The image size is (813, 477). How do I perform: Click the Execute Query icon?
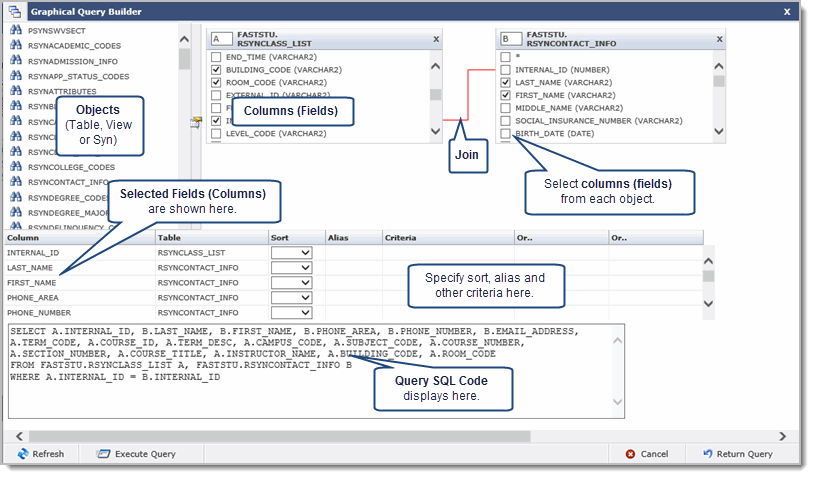point(103,454)
